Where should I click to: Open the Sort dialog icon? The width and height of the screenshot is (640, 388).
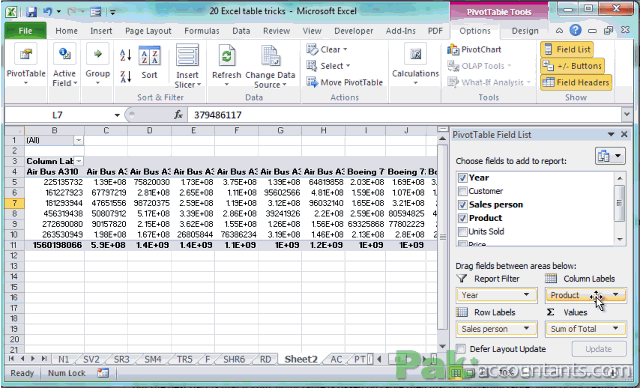click(149, 55)
